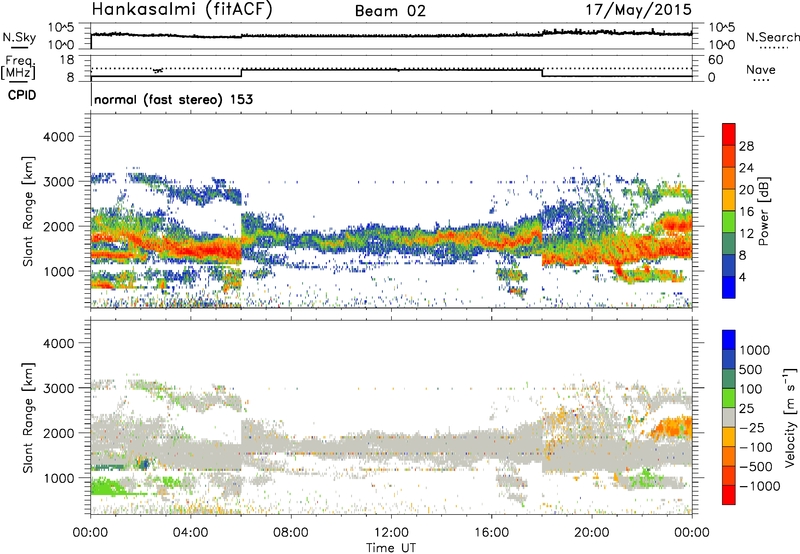
Task: Click the blue bottom segment of Power colorbar
Action: click(728, 287)
